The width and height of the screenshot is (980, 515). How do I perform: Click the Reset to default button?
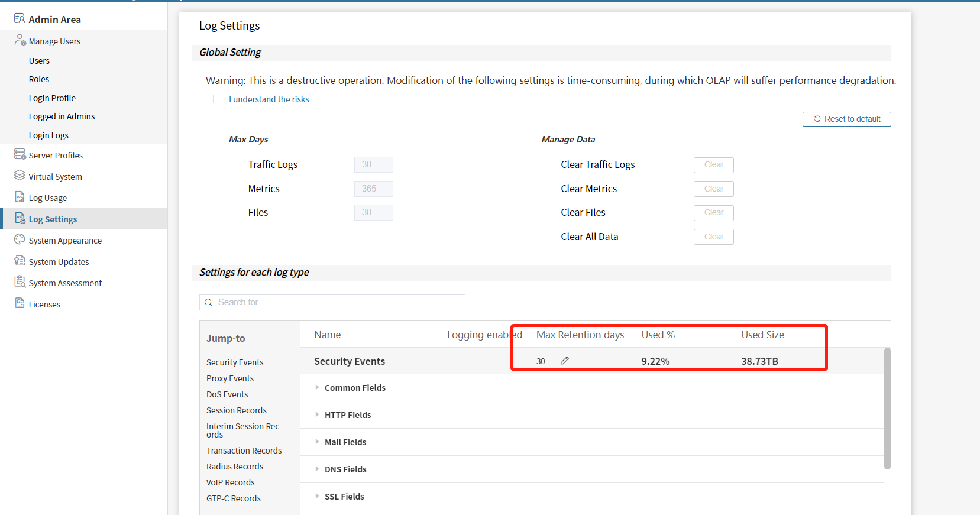click(x=846, y=119)
